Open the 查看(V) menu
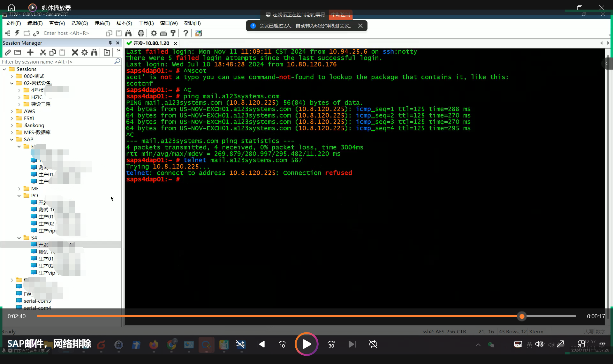 click(57, 23)
